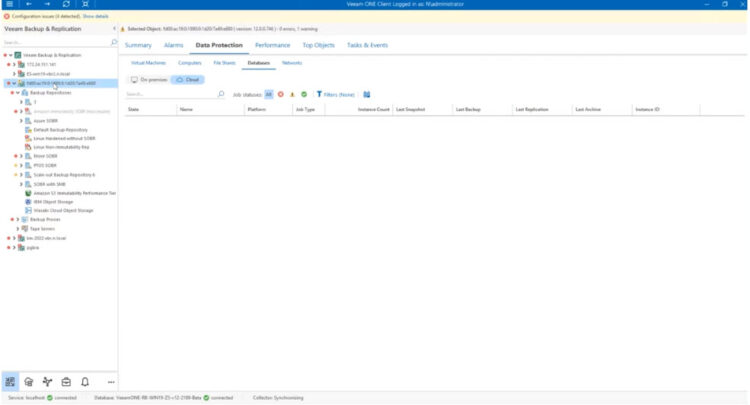Open the File Shares sub-tab
Image resolution: width=750 pixels, height=405 pixels.
tap(224, 63)
